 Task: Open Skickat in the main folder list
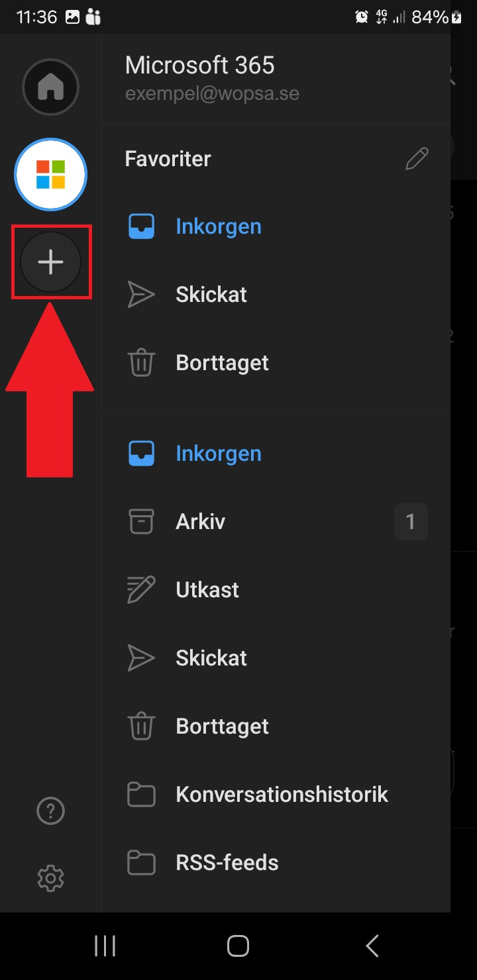(x=211, y=658)
